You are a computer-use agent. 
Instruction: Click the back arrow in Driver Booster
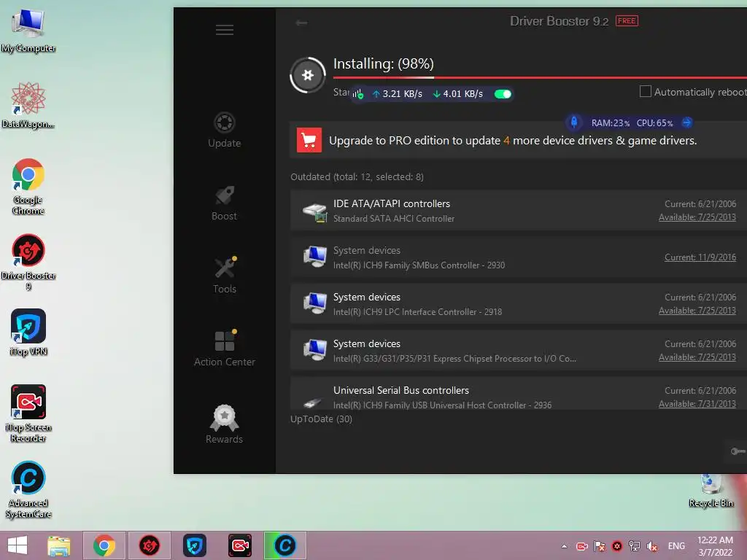(x=301, y=23)
